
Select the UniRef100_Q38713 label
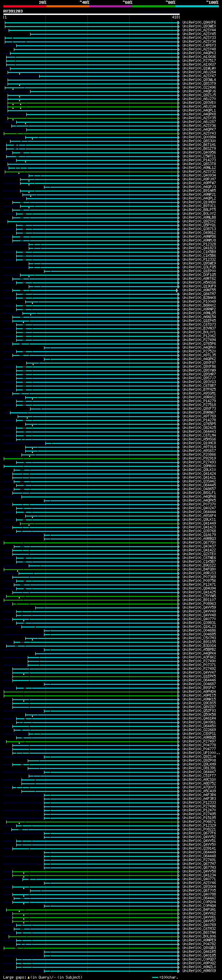click(199, 229)
